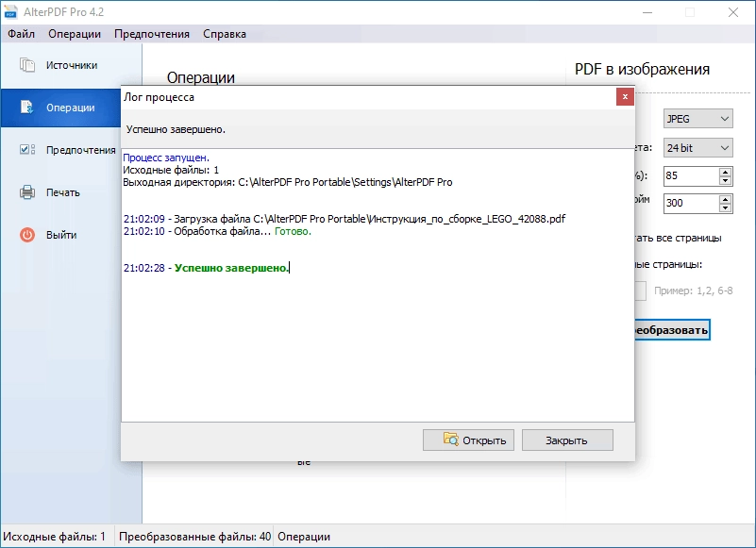
Task: Click the AlterPDF Pro app icon in title bar
Action: [x=10, y=12]
